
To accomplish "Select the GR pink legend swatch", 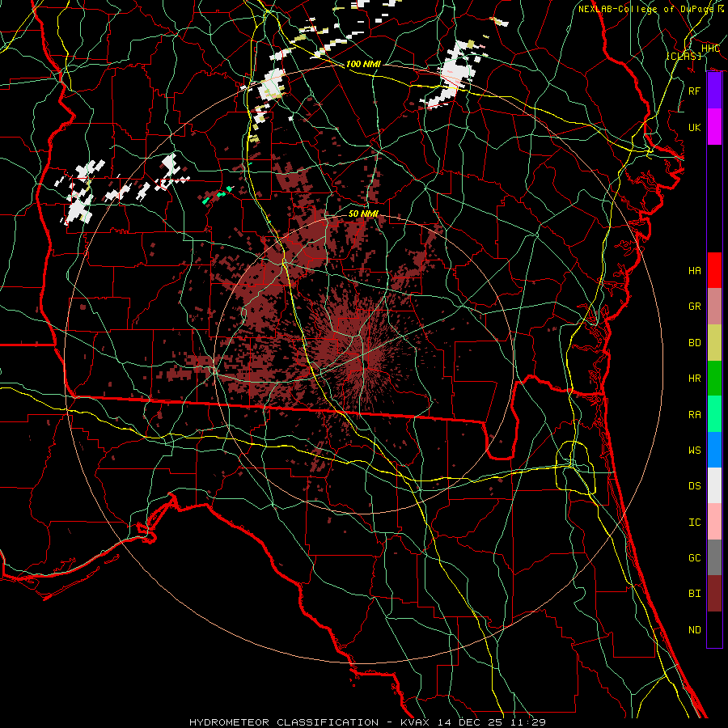I will pos(714,306).
